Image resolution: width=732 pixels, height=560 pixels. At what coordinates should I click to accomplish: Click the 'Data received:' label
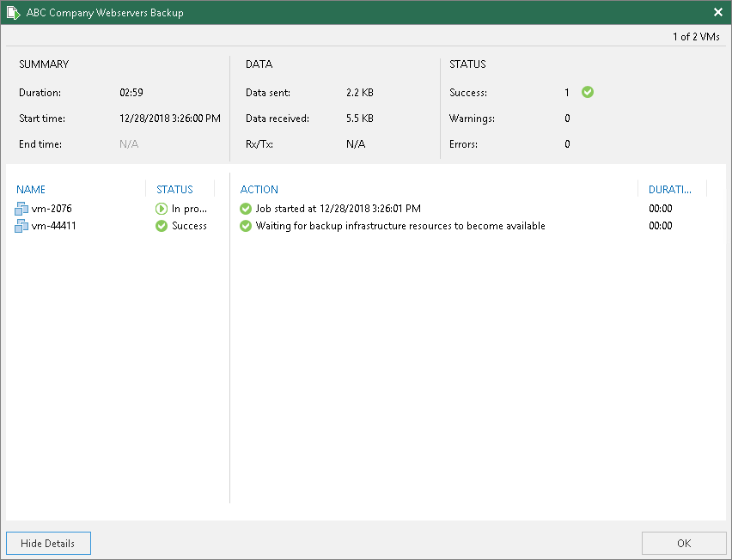point(278,119)
